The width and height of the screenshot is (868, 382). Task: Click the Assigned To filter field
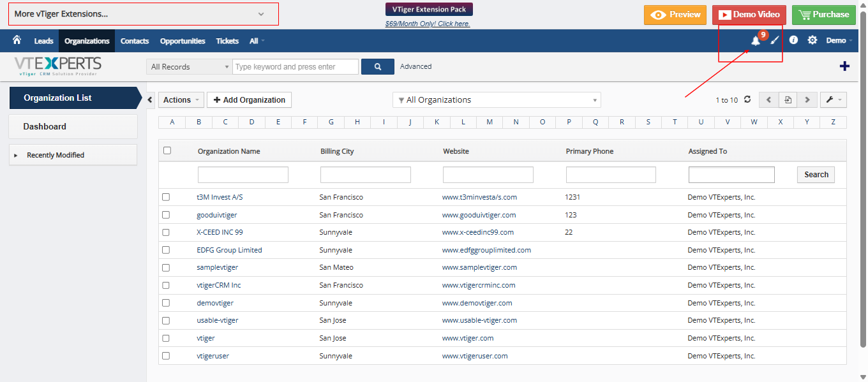pyautogui.click(x=731, y=175)
